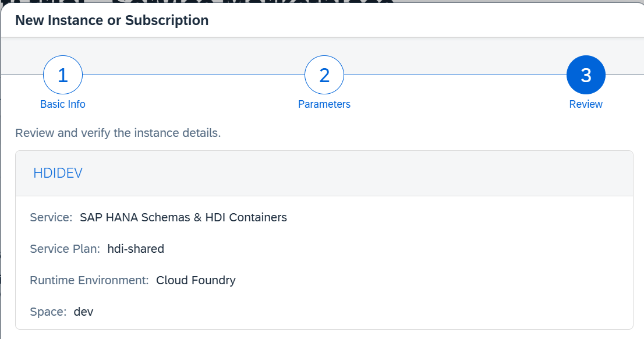Click the 'Service Plan:' label
The image size is (644, 339).
[65, 249]
